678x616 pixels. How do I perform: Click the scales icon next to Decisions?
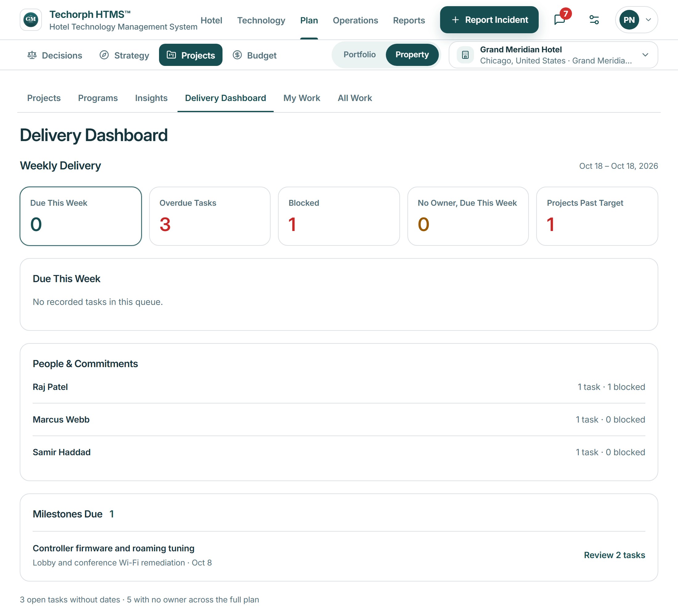click(32, 55)
